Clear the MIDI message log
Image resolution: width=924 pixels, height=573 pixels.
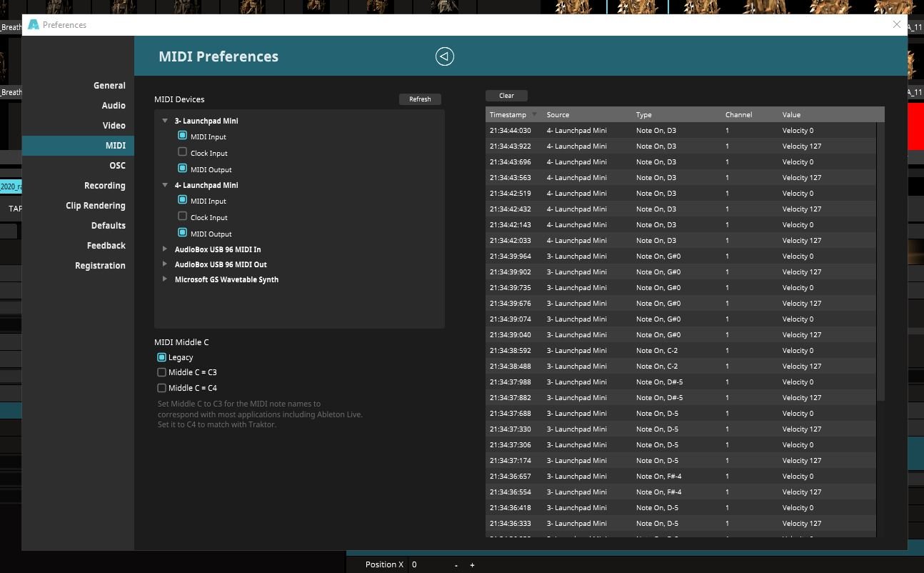(x=506, y=96)
